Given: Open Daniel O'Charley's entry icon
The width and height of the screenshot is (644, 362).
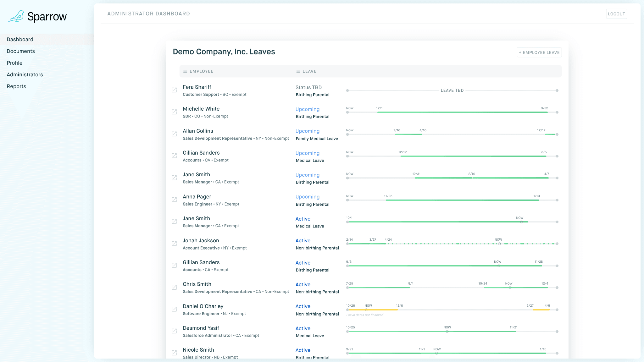Looking at the screenshot, I should (174, 310).
